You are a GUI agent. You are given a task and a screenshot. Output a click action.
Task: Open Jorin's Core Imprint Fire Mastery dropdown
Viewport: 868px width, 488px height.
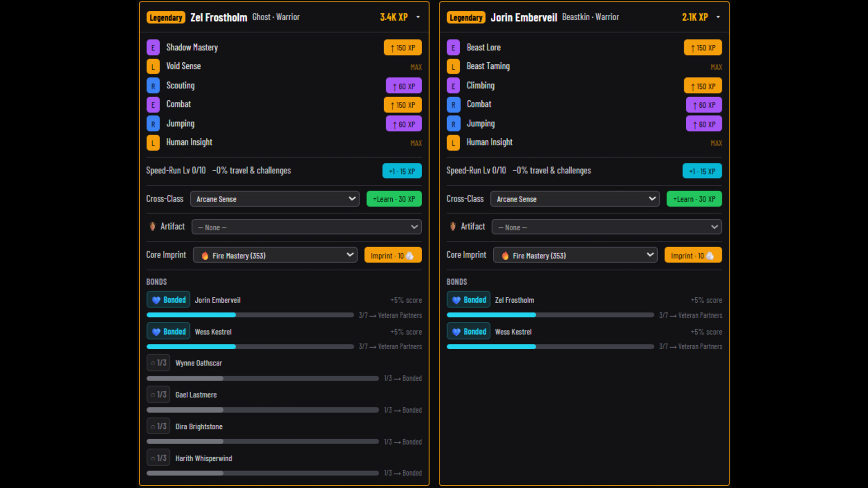coord(575,255)
